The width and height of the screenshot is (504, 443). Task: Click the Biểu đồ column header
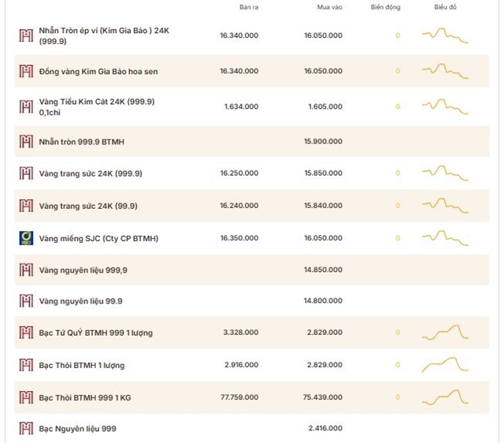pos(445,7)
